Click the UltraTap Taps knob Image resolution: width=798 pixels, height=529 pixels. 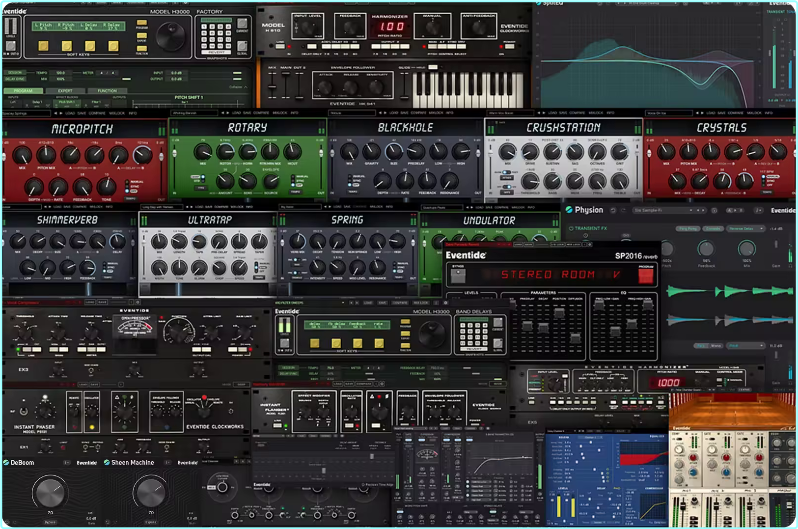[199, 242]
